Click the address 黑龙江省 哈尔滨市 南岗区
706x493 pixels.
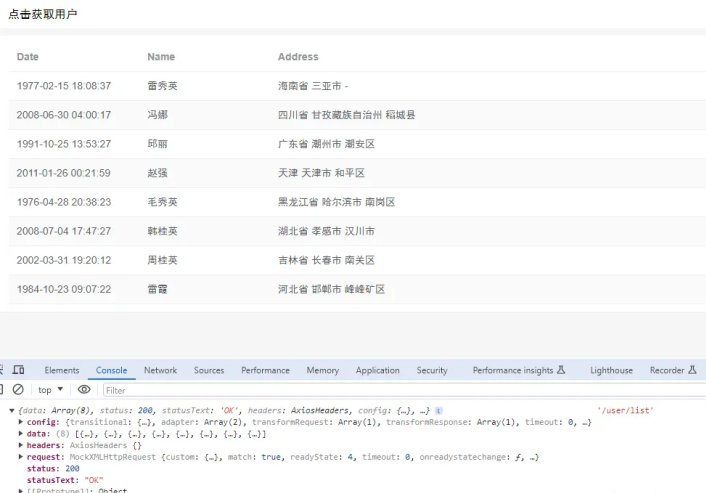[x=336, y=202]
